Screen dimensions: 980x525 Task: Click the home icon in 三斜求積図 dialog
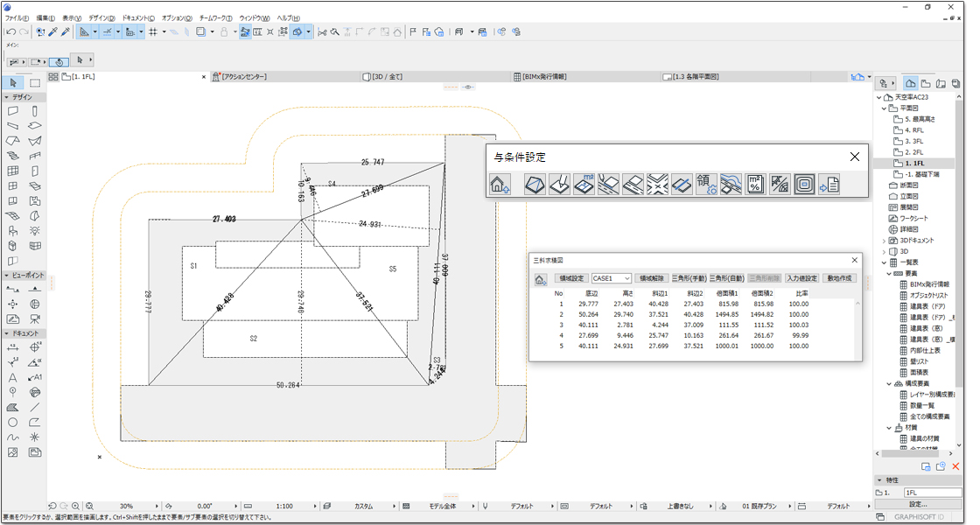541,280
